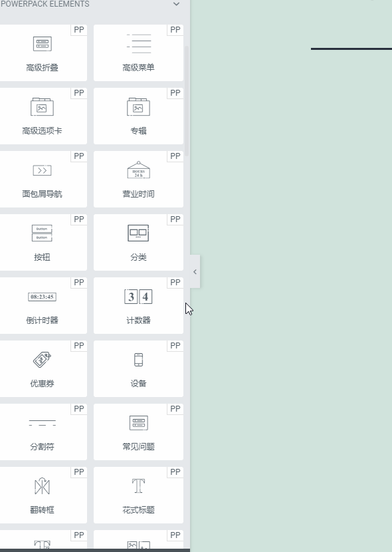This screenshot has height=552, width=392.
Task: Choose the 常见问题 FAQ widget
Action: point(138,432)
